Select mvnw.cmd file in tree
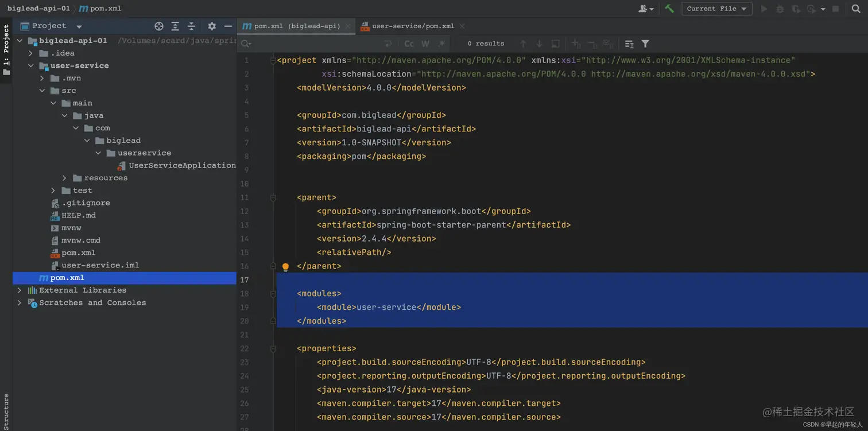The height and width of the screenshot is (431, 868). (75, 240)
